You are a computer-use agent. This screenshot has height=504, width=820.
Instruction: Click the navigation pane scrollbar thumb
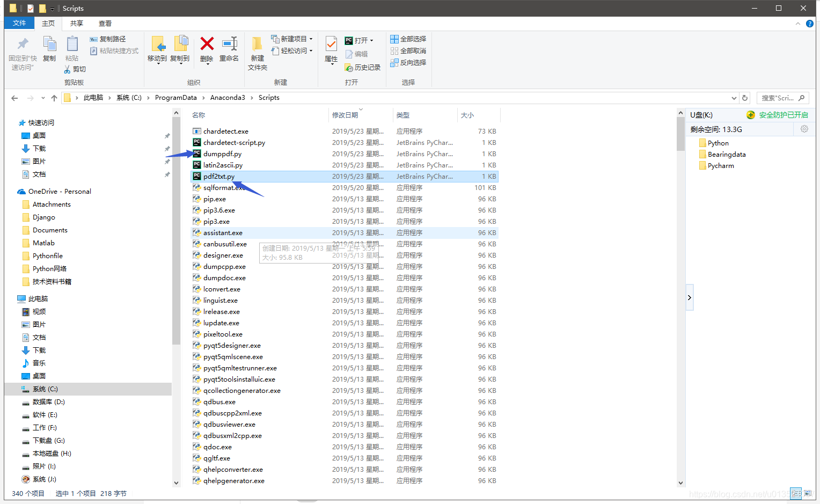click(x=176, y=231)
